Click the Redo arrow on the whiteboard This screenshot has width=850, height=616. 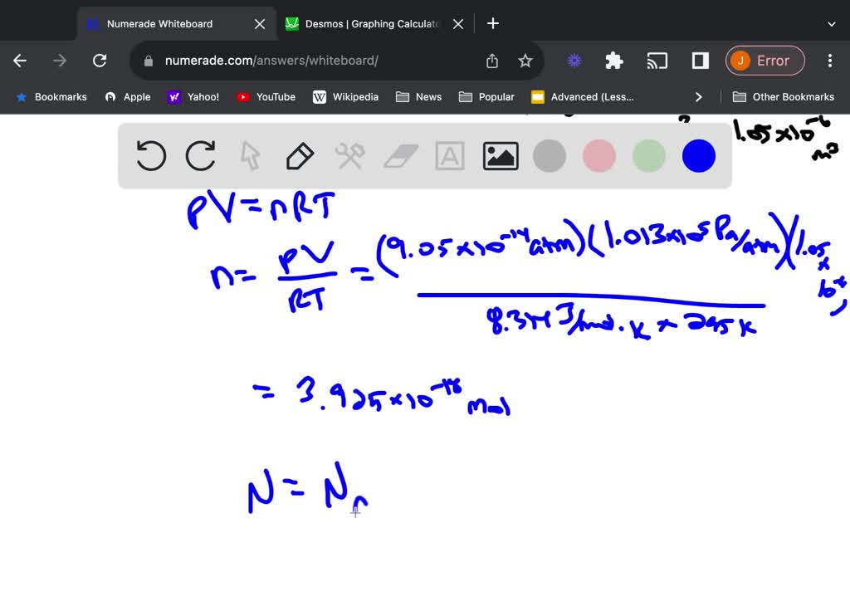pos(200,155)
